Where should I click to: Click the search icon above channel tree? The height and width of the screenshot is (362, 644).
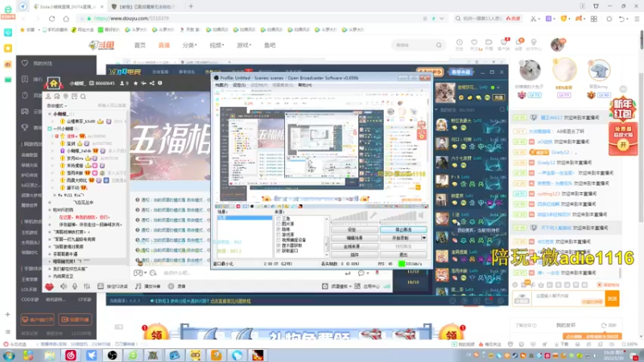point(83,97)
